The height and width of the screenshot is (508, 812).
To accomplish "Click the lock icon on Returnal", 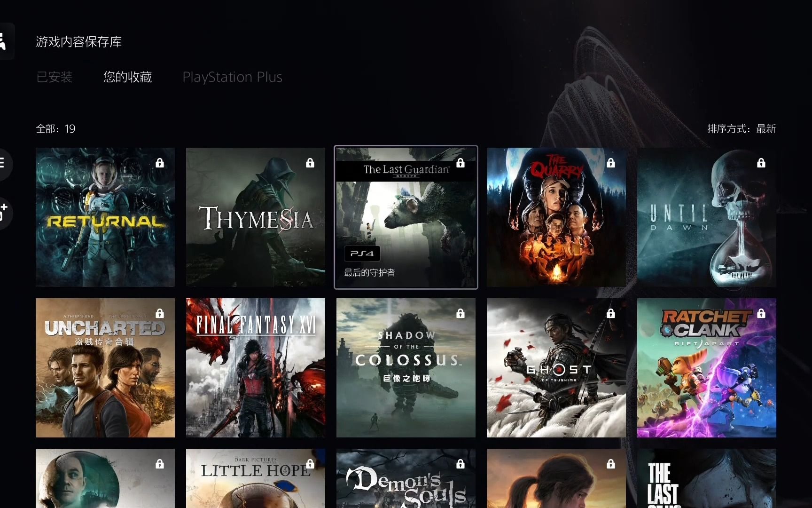I will (x=160, y=163).
